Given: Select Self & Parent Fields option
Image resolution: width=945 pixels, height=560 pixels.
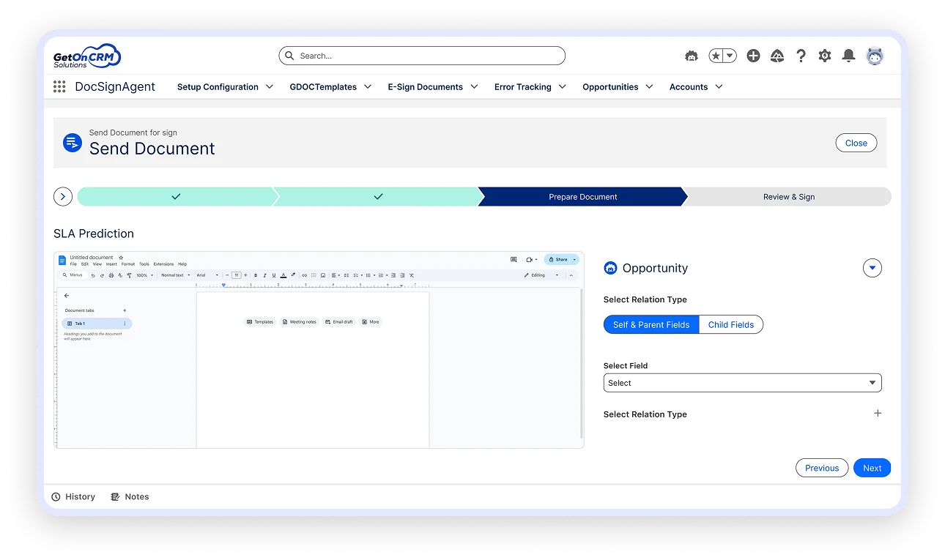Looking at the screenshot, I should tap(651, 324).
